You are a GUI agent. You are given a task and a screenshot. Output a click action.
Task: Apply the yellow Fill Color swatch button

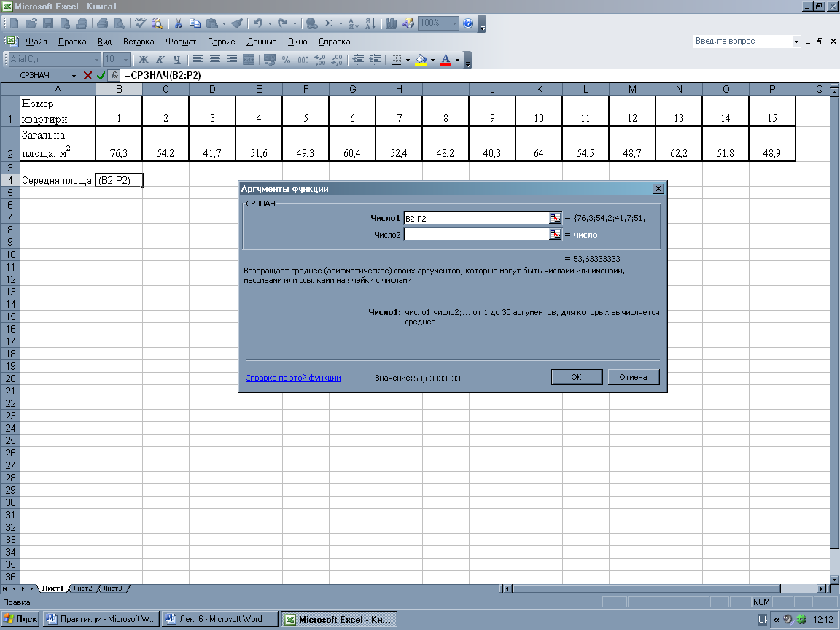(421, 60)
